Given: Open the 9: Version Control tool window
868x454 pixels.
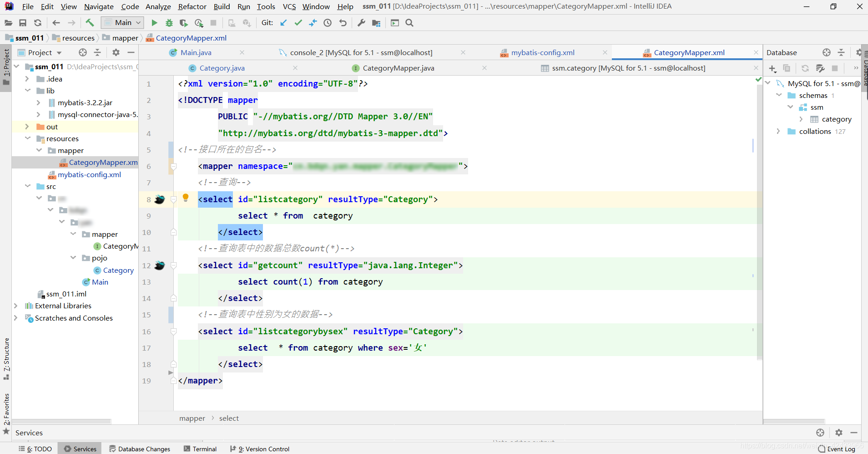Looking at the screenshot, I should [260, 449].
